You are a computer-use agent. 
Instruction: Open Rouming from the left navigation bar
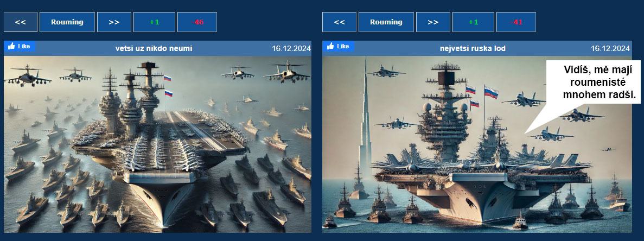pos(67,22)
